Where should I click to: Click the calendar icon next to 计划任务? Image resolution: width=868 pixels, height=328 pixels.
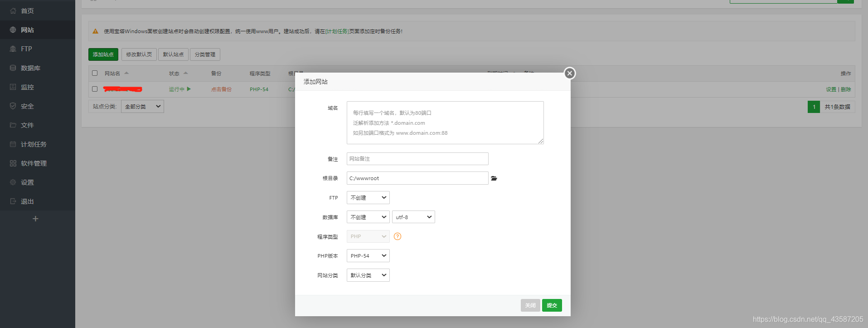pos(13,144)
